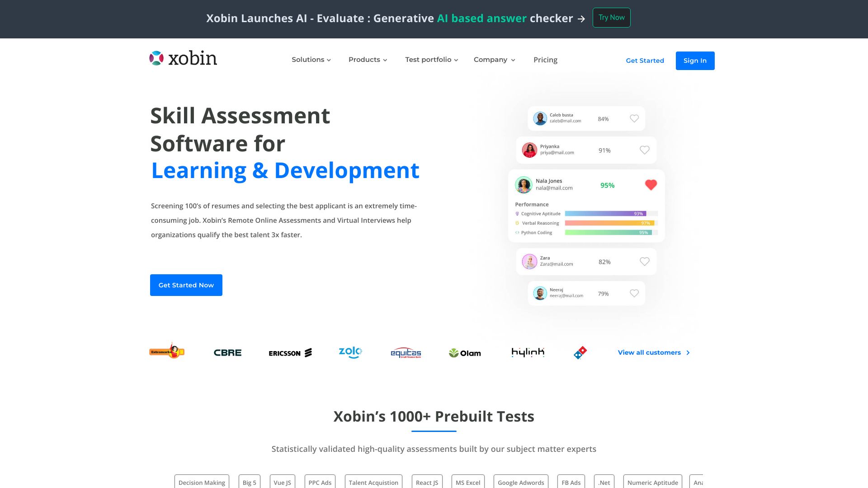This screenshot has width=868, height=488.
Task: Favorite Caleb busta's candidate card
Action: tap(634, 118)
